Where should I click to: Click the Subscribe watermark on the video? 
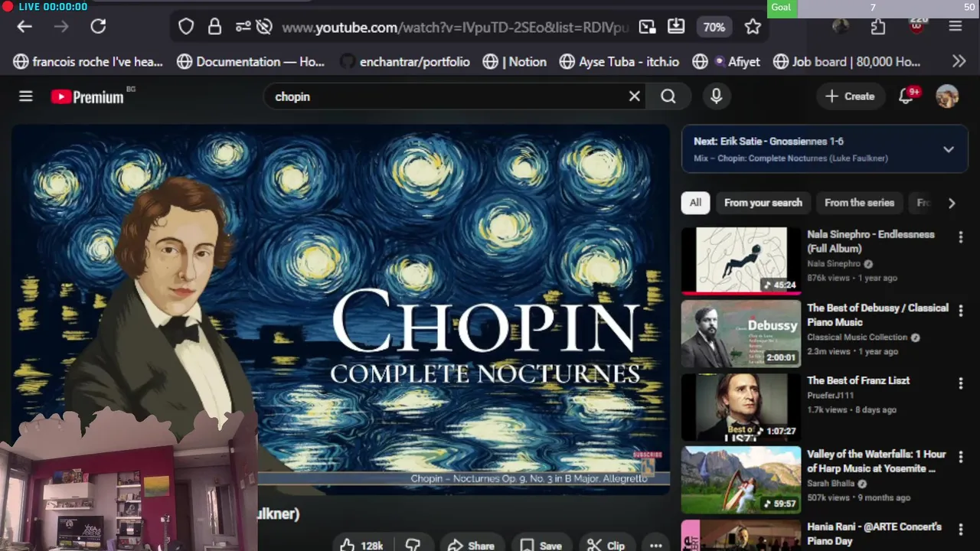point(648,462)
